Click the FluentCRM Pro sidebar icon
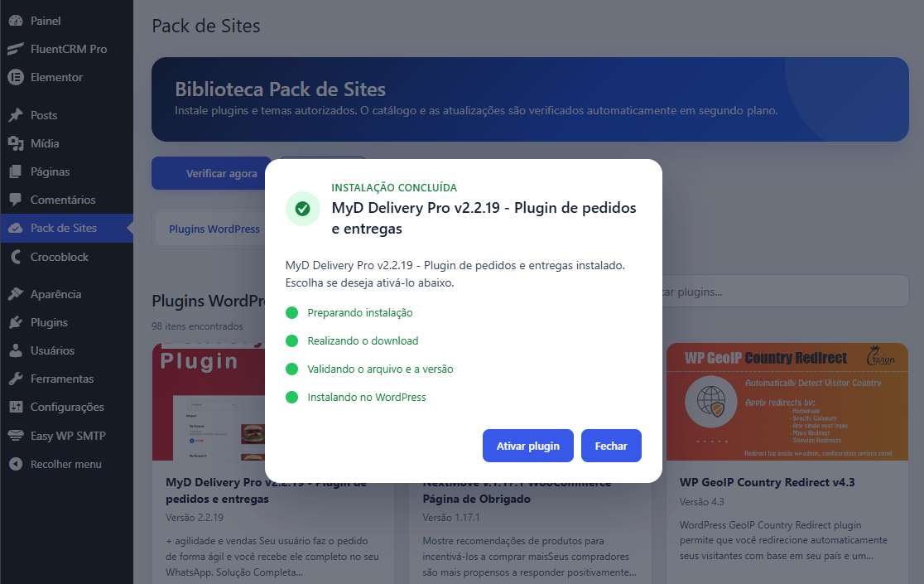 click(x=16, y=49)
